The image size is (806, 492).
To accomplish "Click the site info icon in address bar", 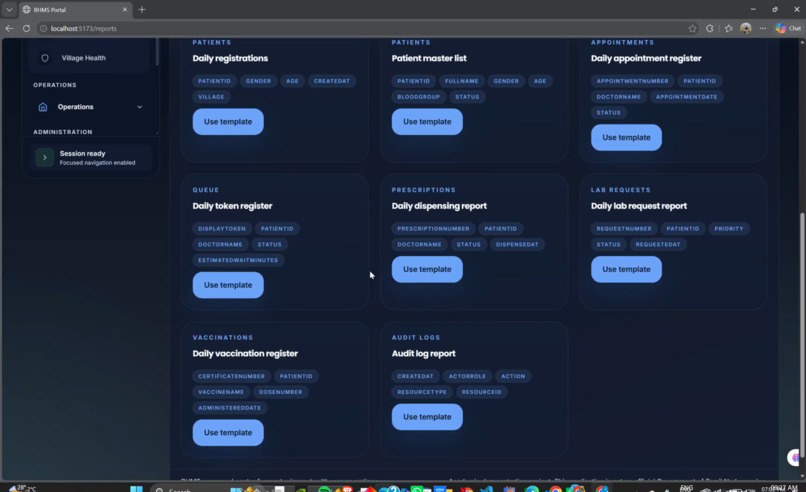I will (44, 28).
